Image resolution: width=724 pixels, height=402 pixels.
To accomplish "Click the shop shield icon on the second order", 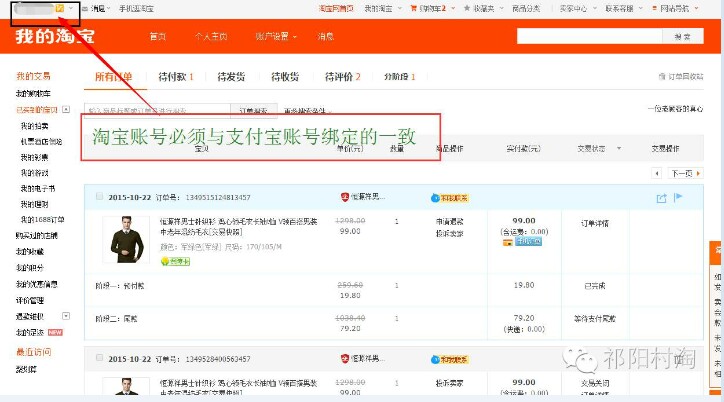I will 345,359.
